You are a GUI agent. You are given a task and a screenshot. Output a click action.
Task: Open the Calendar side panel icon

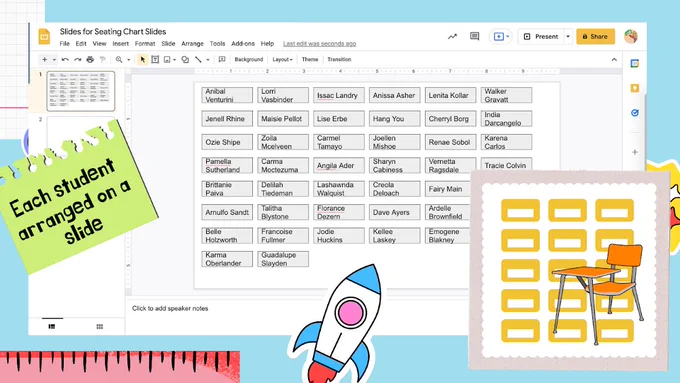coord(634,63)
